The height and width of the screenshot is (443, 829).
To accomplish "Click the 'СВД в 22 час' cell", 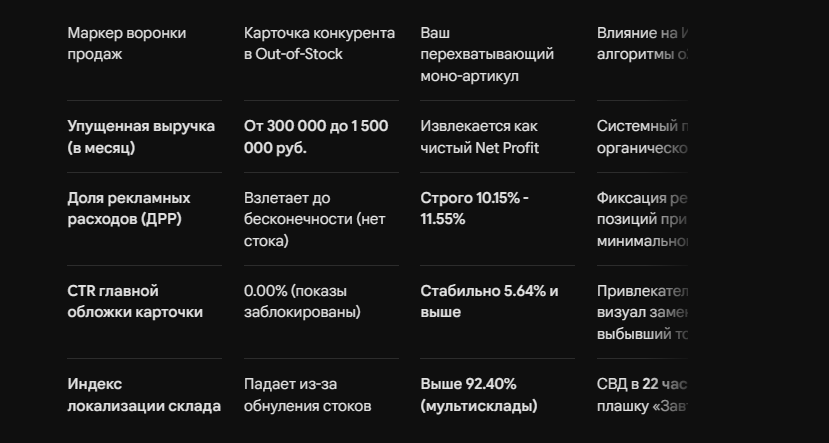I will pos(642,395).
